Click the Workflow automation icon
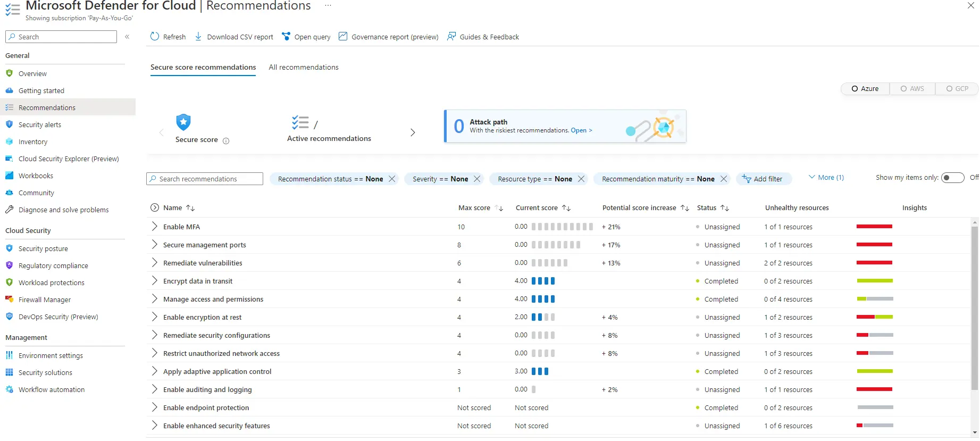The image size is (980, 441). coord(9,389)
